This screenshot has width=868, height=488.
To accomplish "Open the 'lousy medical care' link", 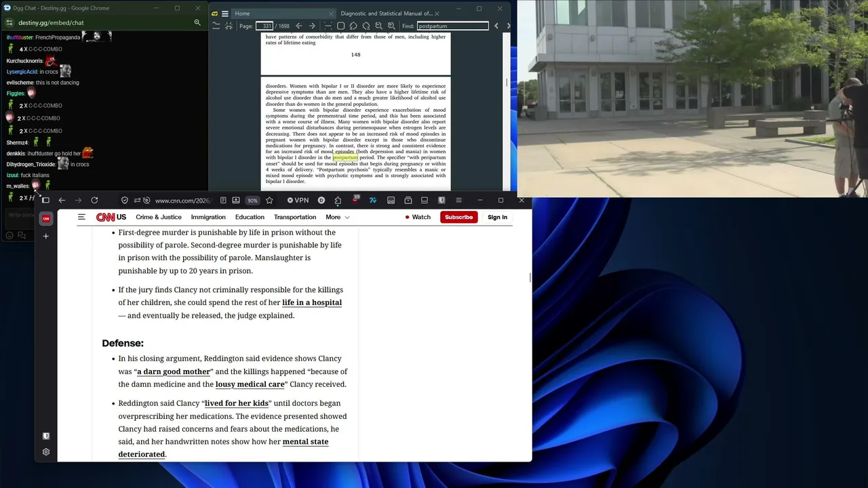I will coord(250,384).
